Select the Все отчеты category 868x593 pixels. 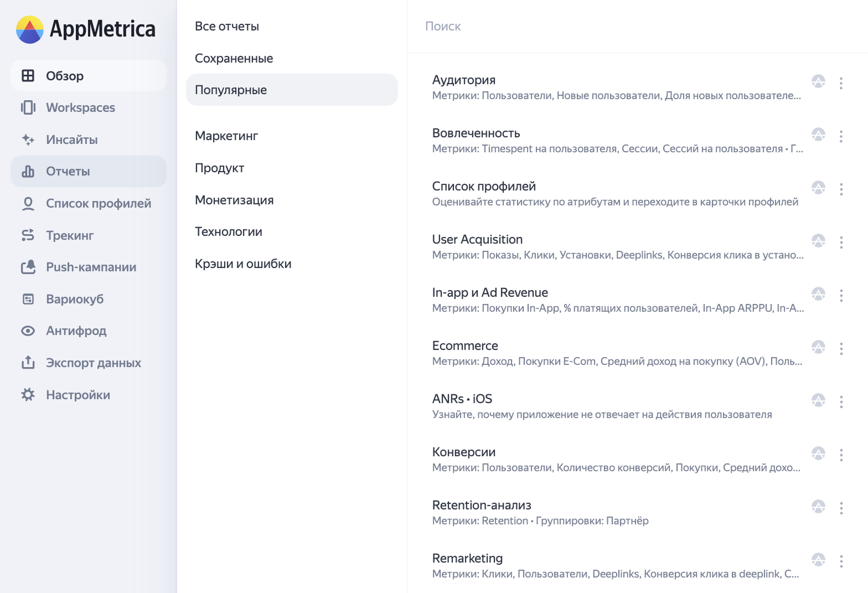[x=227, y=26]
